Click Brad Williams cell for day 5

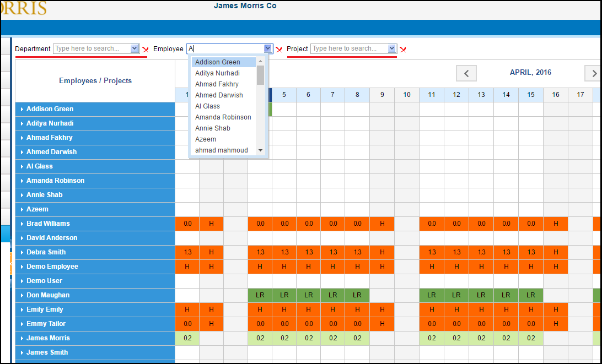point(284,224)
